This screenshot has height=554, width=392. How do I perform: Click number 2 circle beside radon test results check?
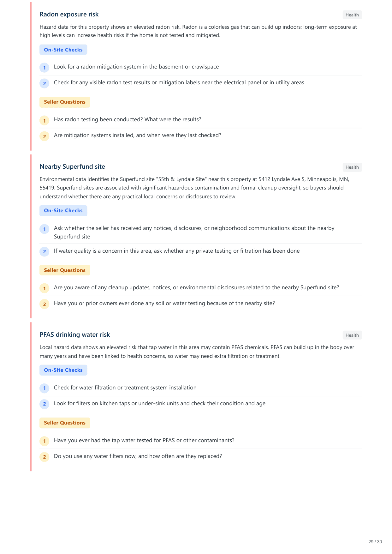[x=45, y=83]
